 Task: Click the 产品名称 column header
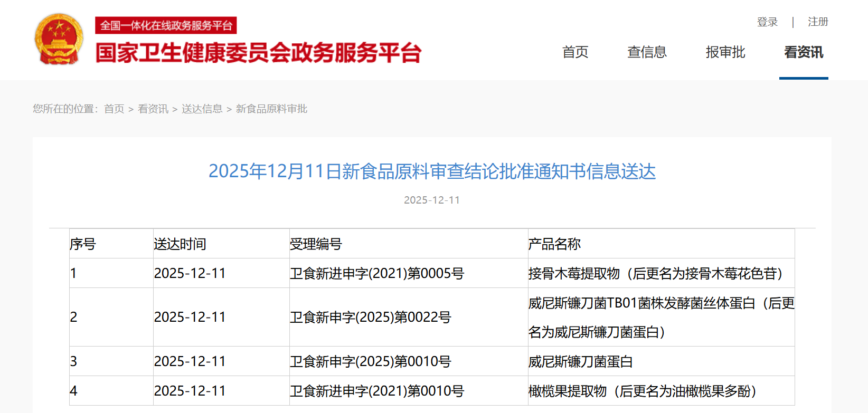(554, 244)
